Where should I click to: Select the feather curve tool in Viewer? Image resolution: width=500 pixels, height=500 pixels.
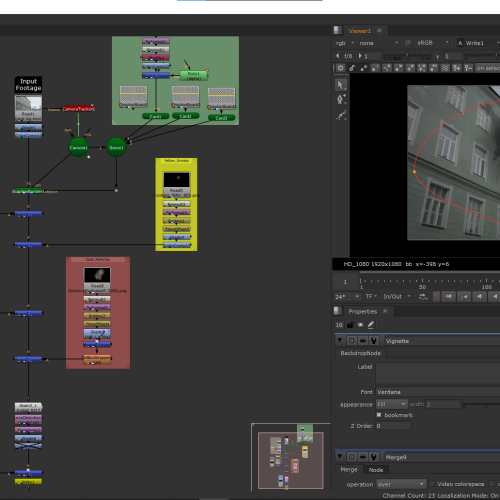click(x=340, y=115)
